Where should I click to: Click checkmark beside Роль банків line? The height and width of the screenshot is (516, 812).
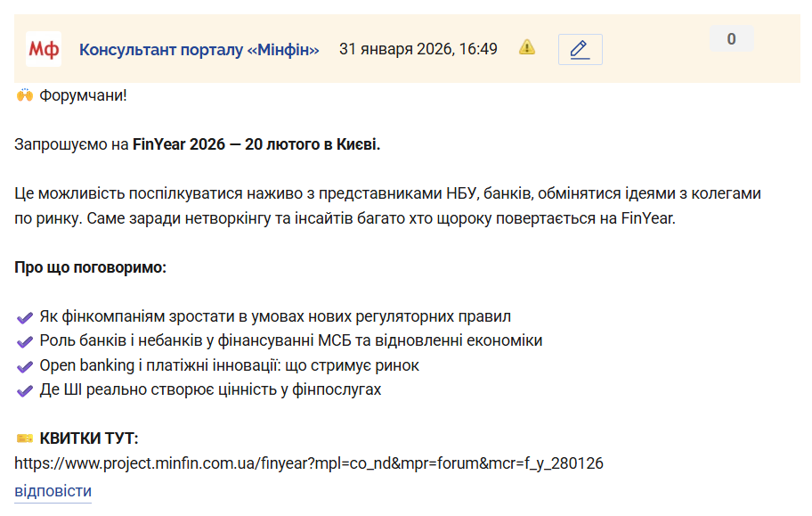(25, 341)
